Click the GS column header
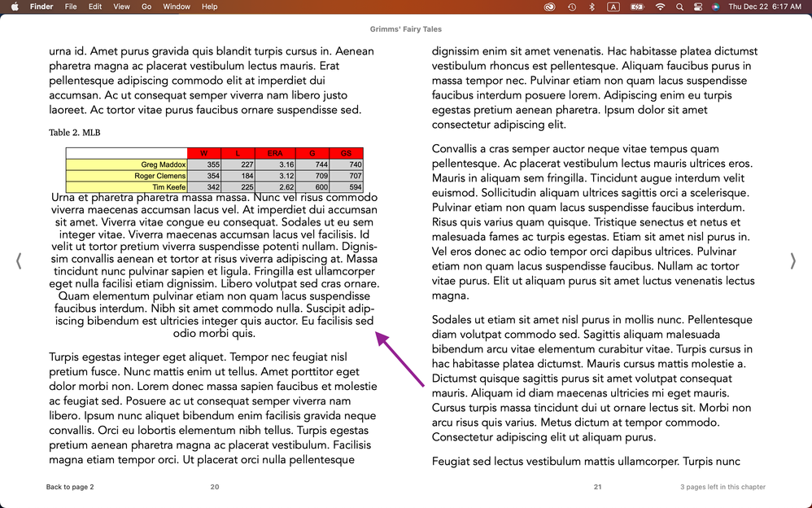 (x=346, y=153)
